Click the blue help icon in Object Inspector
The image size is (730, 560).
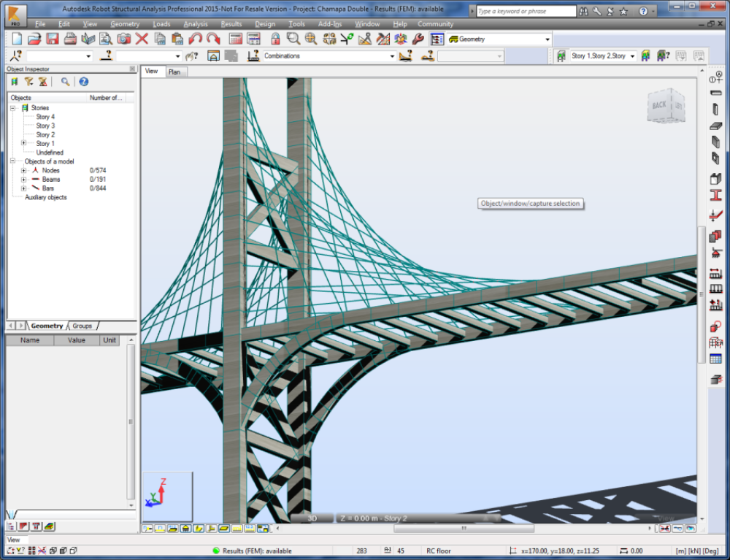(84, 82)
